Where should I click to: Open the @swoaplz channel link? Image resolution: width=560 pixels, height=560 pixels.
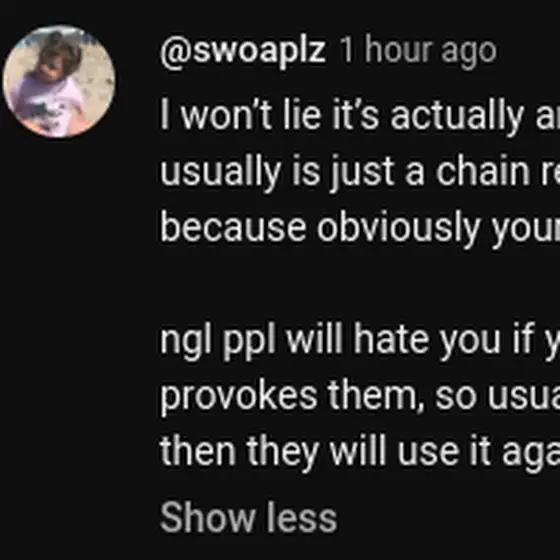243,51
